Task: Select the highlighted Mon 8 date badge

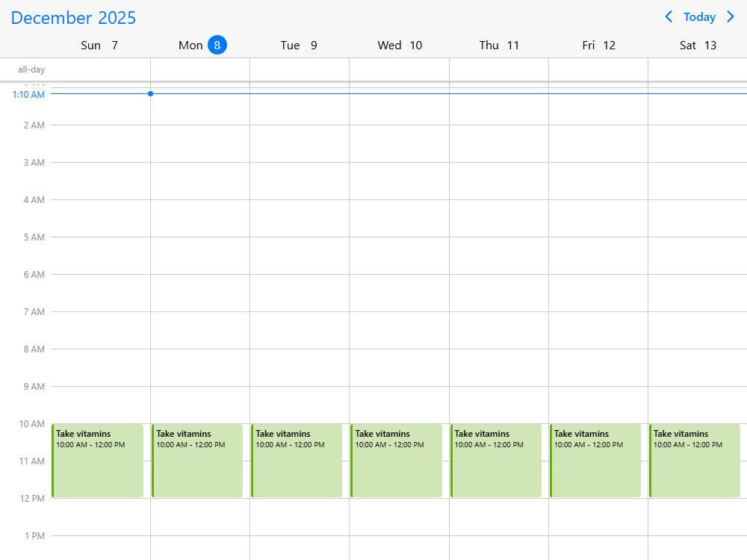Action: (217, 45)
